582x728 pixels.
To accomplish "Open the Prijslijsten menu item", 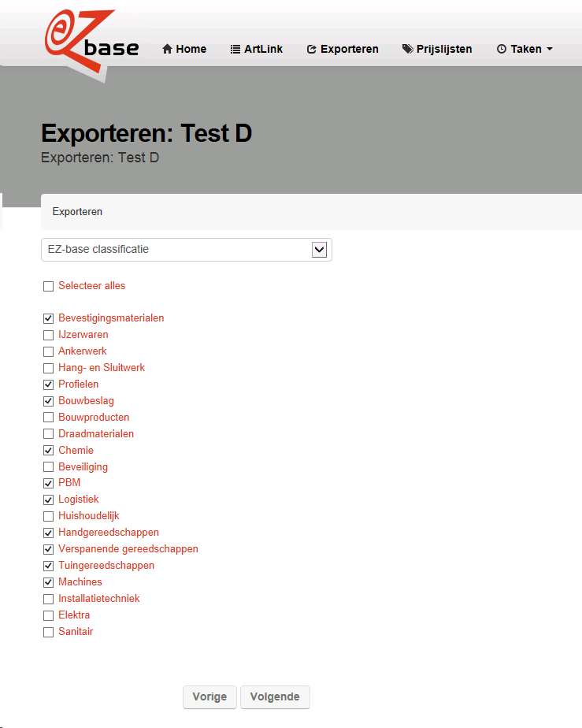I will 437,49.
